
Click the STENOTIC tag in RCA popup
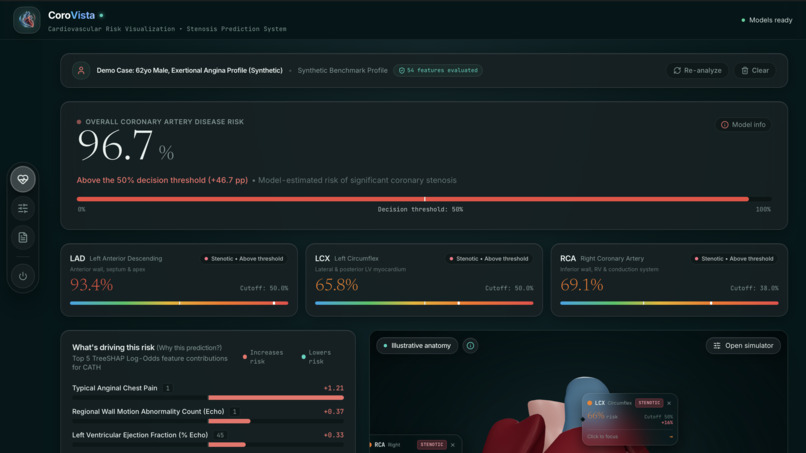[432, 445]
